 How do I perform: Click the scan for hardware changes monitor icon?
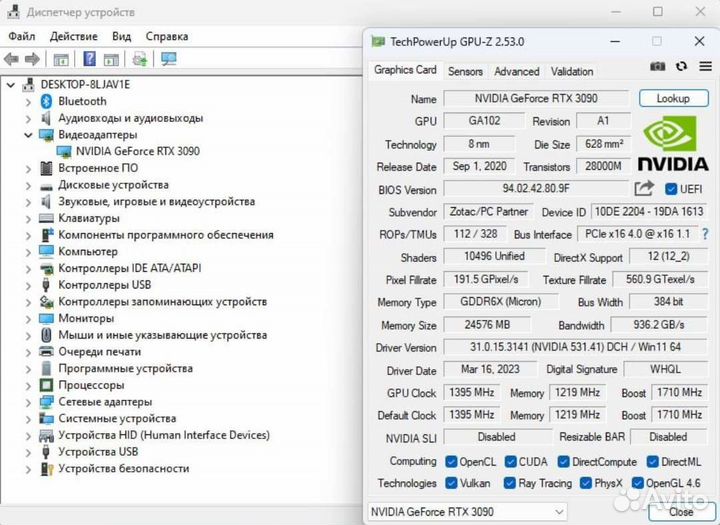[x=169, y=59]
